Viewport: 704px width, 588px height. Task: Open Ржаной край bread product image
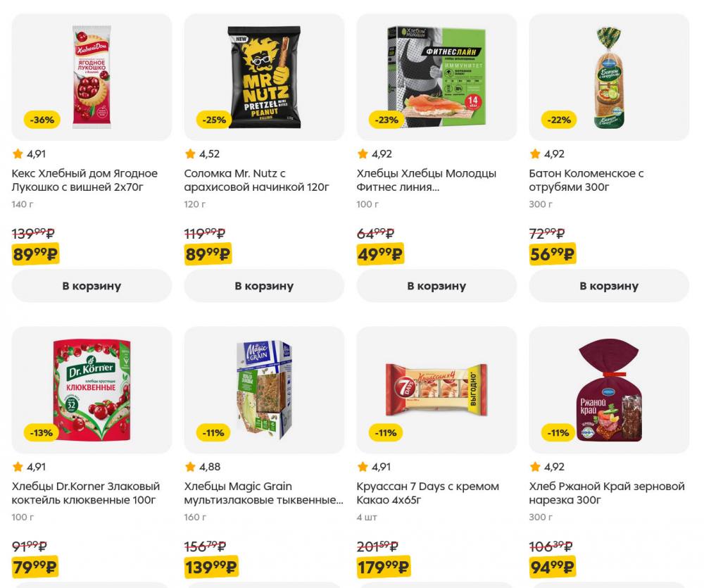tap(609, 390)
